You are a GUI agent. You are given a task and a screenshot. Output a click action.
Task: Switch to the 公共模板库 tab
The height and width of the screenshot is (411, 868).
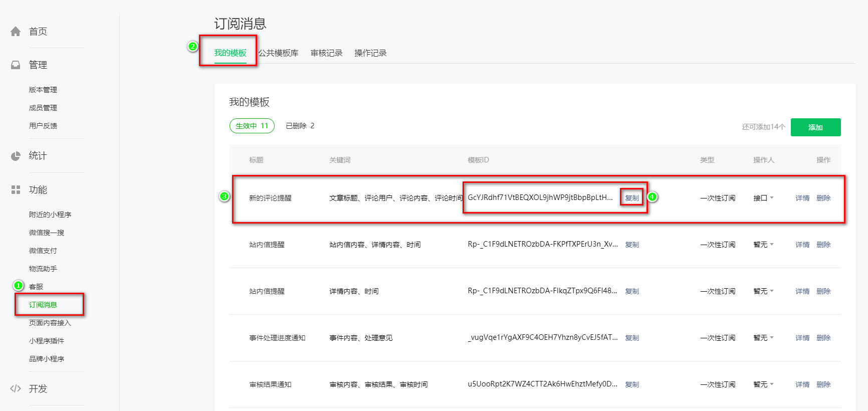click(278, 53)
